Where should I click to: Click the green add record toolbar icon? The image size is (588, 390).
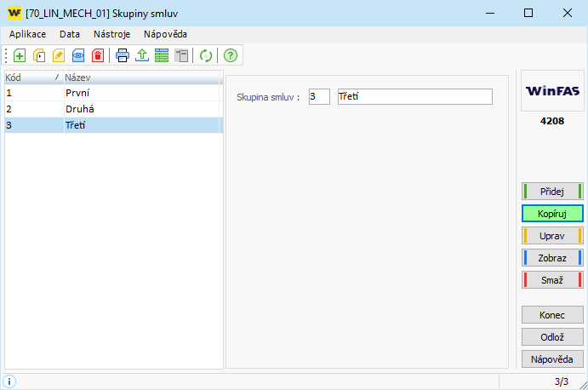(x=20, y=55)
